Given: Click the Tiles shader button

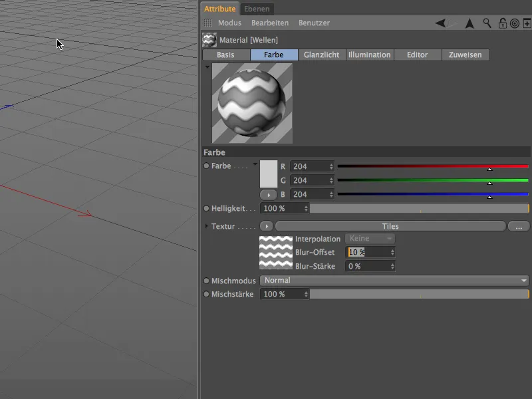Looking at the screenshot, I should point(390,226).
